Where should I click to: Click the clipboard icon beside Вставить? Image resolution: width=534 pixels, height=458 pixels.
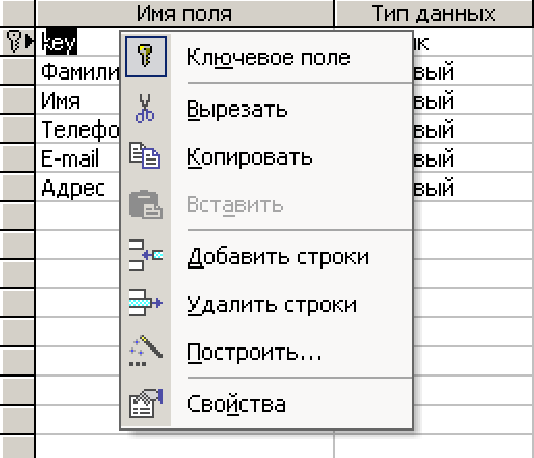pyautogui.click(x=146, y=204)
